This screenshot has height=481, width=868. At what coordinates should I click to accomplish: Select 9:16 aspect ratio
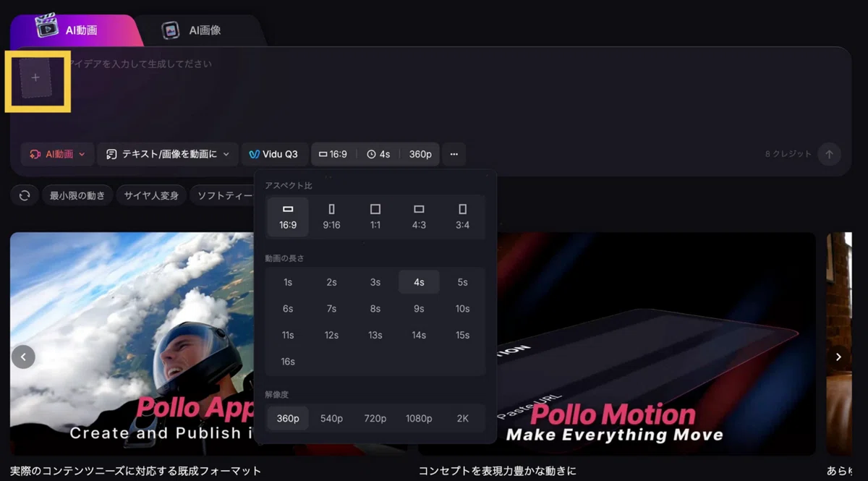331,217
